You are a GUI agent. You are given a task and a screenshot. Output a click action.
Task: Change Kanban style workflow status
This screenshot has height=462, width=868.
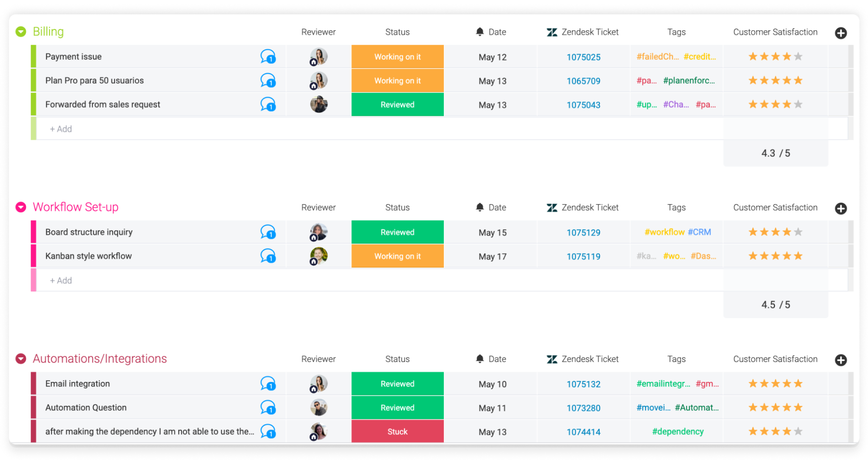point(397,256)
